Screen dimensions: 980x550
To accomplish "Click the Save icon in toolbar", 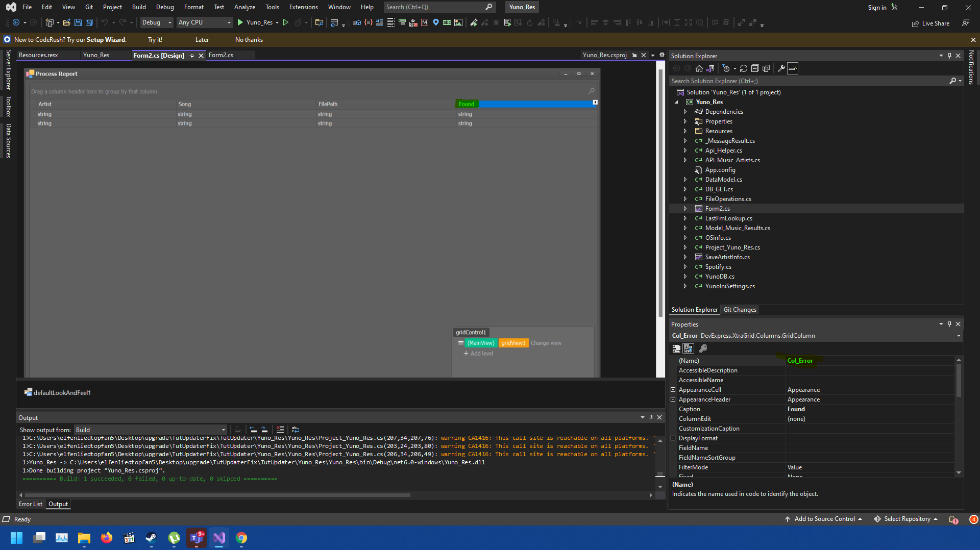I will point(78,22).
